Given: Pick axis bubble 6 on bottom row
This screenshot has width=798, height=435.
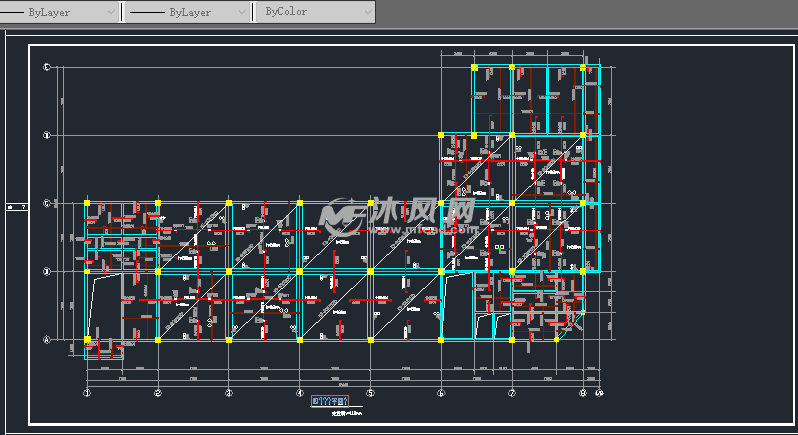Looking at the screenshot, I should tap(440, 394).
